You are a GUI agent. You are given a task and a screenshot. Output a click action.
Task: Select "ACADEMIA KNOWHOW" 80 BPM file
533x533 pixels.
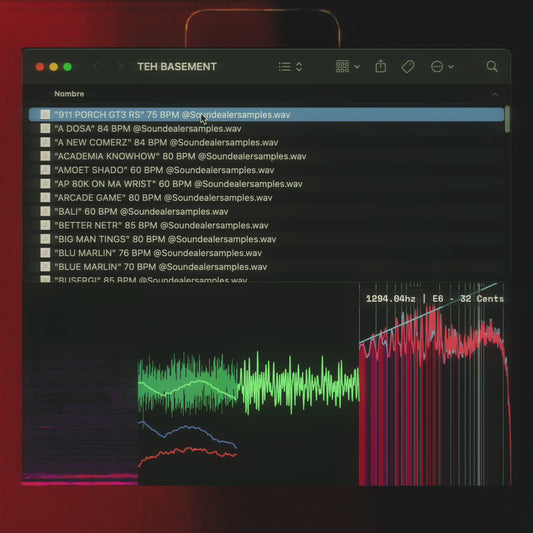point(266,156)
